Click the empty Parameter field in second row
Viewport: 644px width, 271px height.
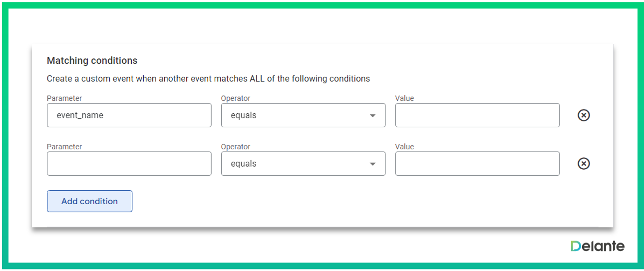coord(129,164)
